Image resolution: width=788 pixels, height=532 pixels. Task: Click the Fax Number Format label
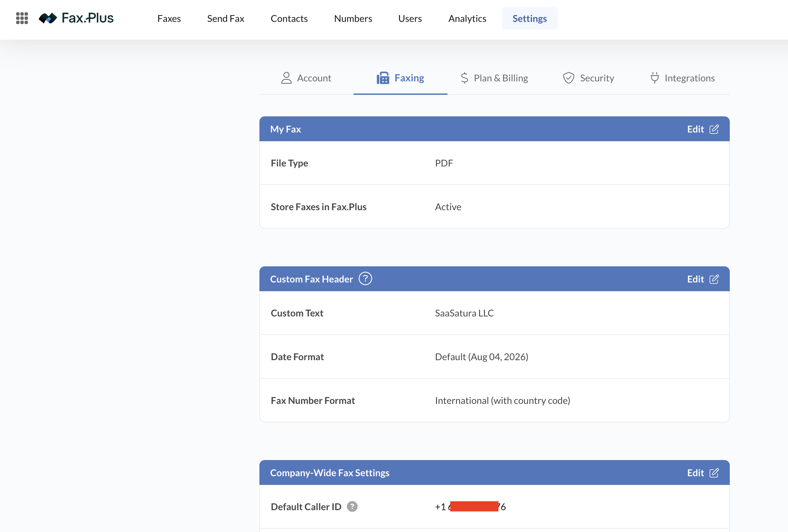(x=313, y=401)
